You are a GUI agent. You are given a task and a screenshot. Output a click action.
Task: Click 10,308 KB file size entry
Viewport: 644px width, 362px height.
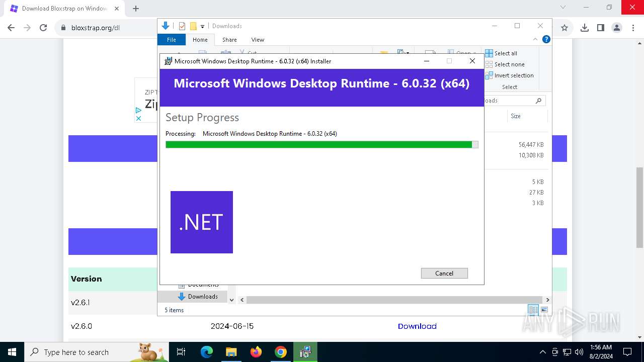coord(531,155)
